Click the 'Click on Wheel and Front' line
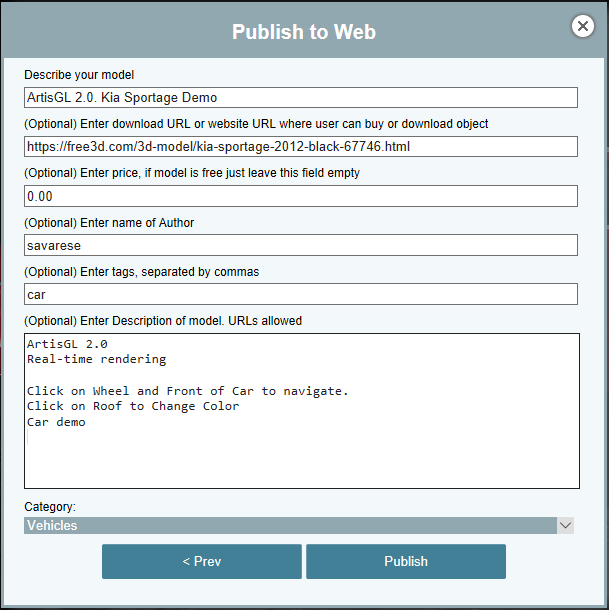Screen dimensions: 609x610 (x=188, y=391)
